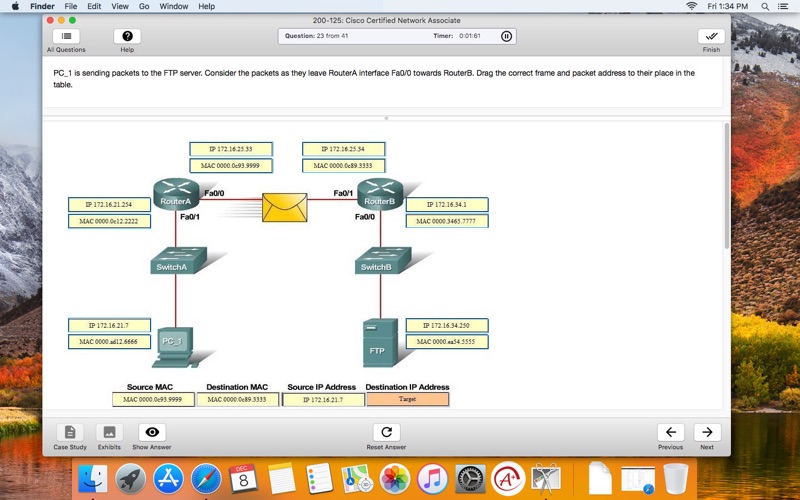Click the Destination IP Address Target slot
This screenshot has height=500, width=800.
(408, 399)
